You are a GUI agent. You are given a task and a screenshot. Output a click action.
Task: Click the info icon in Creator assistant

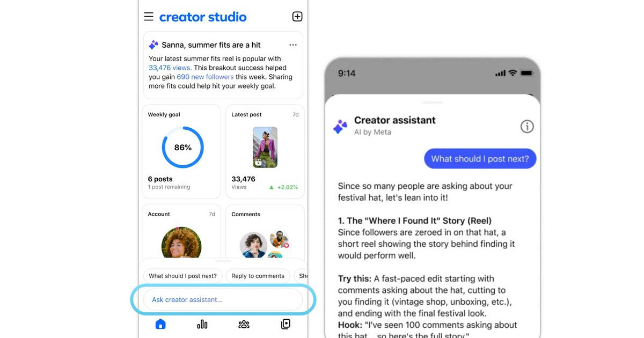pos(527,126)
